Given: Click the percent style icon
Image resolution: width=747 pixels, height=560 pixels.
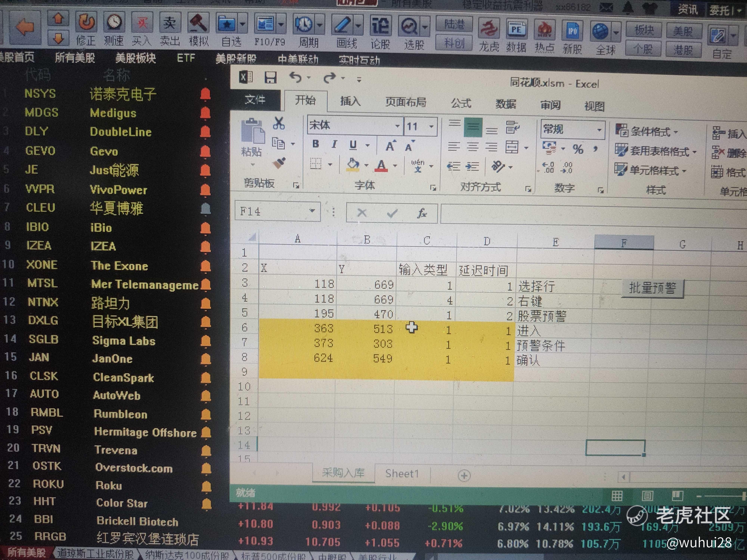Looking at the screenshot, I should click(x=578, y=149).
